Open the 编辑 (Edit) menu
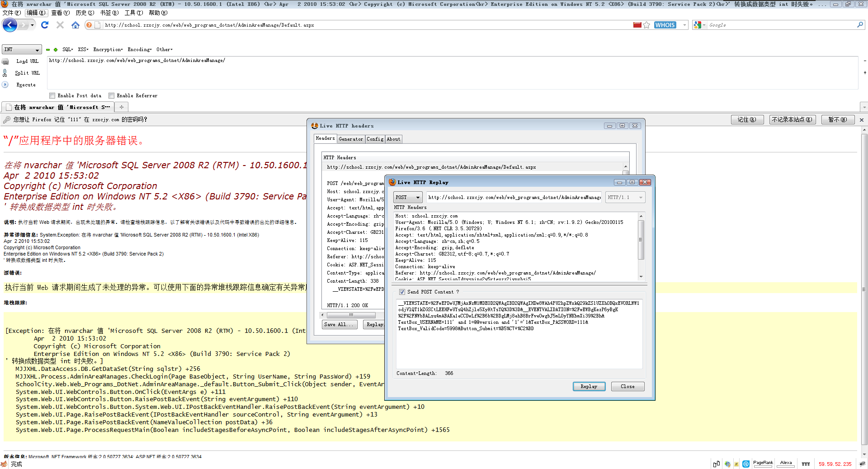Image resolution: width=868 pixels, height=469 pixels. [36, 13]
